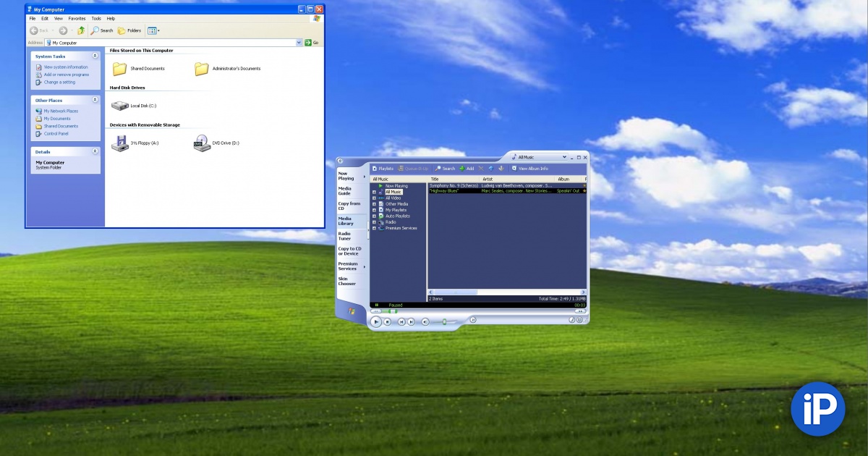Toggle shuffle playback mode
Screen dimensions: 868x456
coord(473,319)
